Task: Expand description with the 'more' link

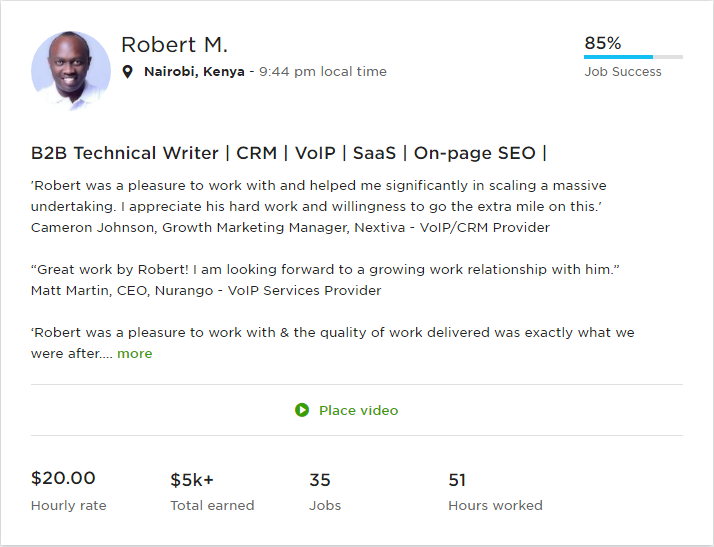Action: coord(135,353)
